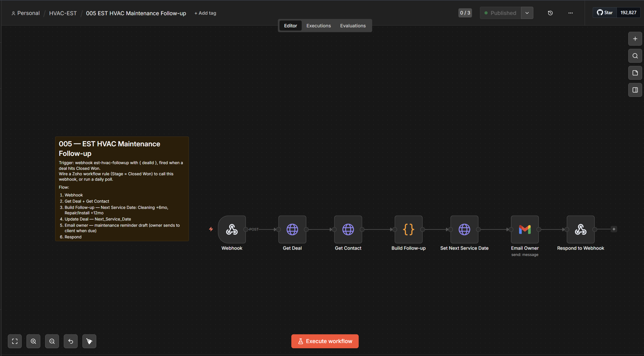Screen dimensions: 644x356
Task: Switch to the Evaluations tab
Action: point(353,26)
